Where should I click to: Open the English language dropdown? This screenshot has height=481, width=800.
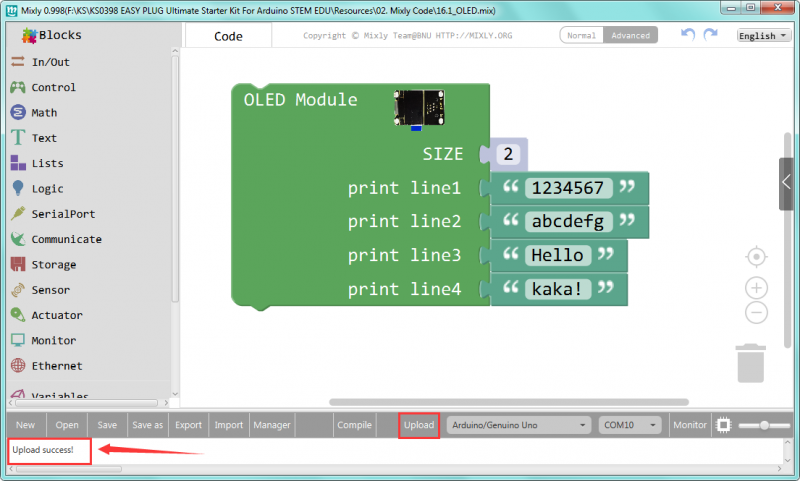pyautogui.click(x=762, y=35)
